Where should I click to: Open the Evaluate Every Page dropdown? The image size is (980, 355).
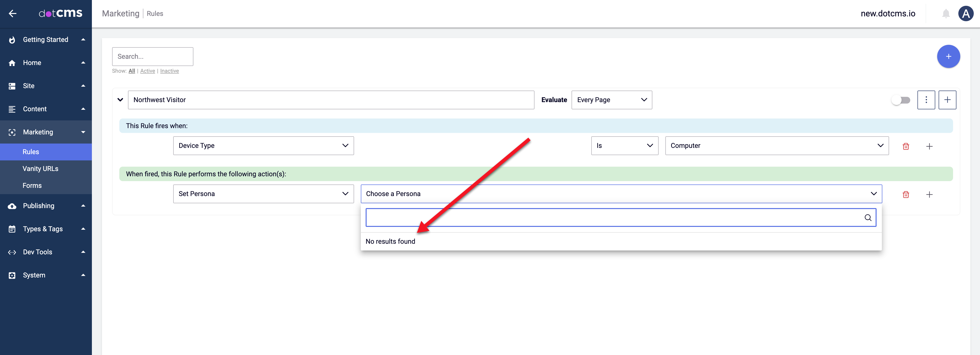point(611,100)
